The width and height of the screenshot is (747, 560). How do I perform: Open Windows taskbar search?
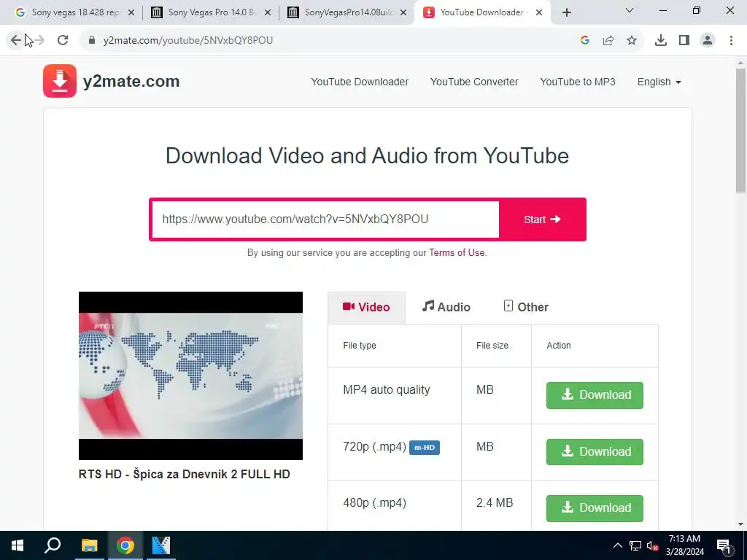pyautogui.click(x=53, y=545)
